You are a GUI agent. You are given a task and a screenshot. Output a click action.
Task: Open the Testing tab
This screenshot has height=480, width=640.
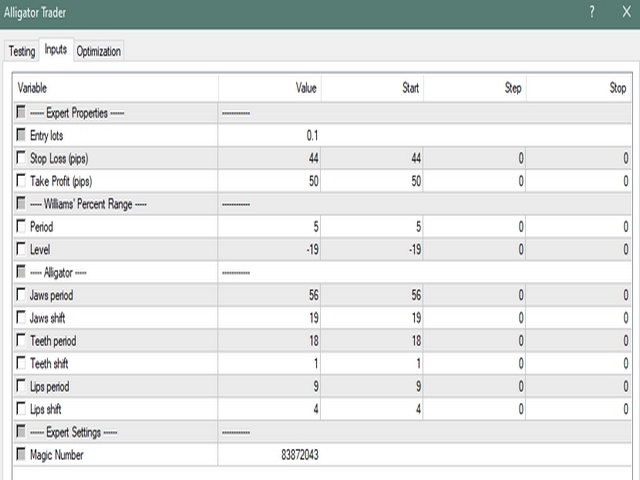(x=21, y=51)
